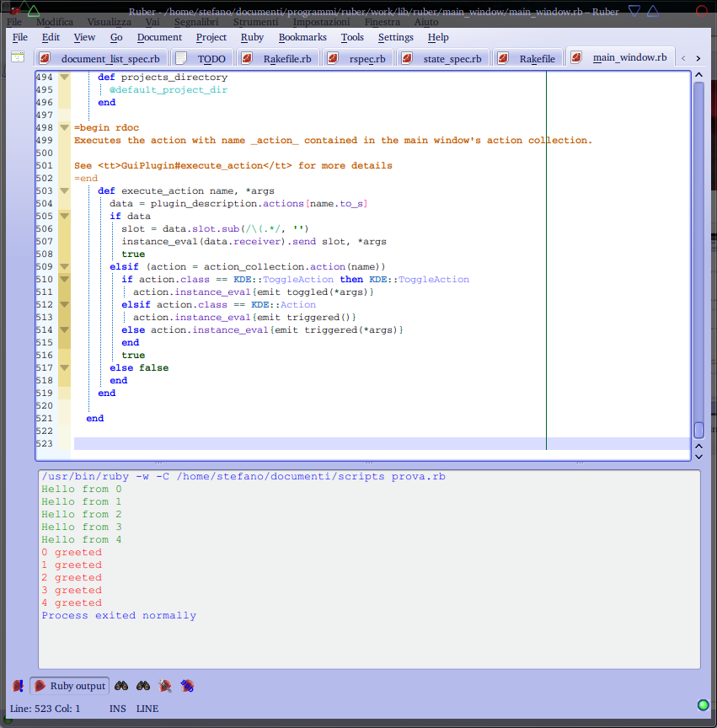Click the 'Process exited normally' output line
This screenshot has width=717, height=728.
(119, 615)
